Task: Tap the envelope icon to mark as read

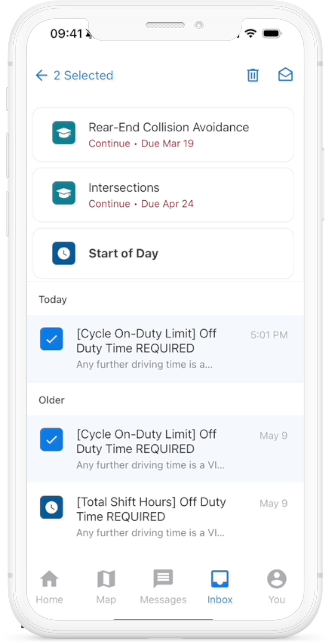Action: point(286,75)
